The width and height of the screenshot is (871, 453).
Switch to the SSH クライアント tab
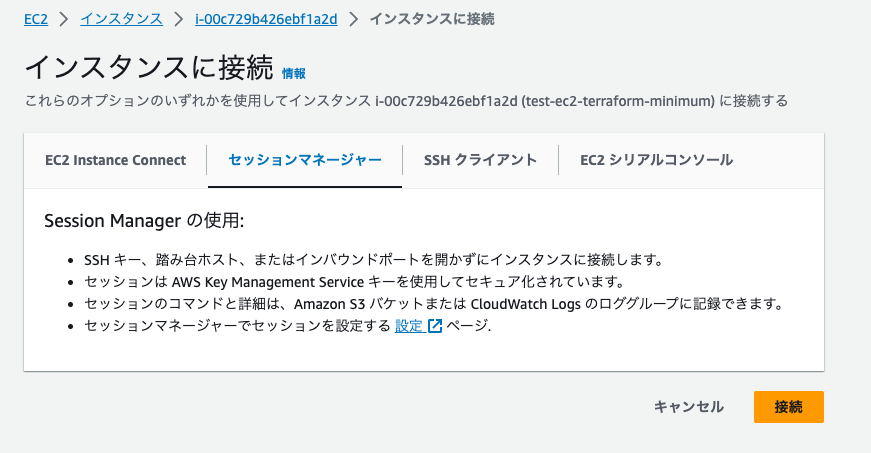(x=480, y=160)
